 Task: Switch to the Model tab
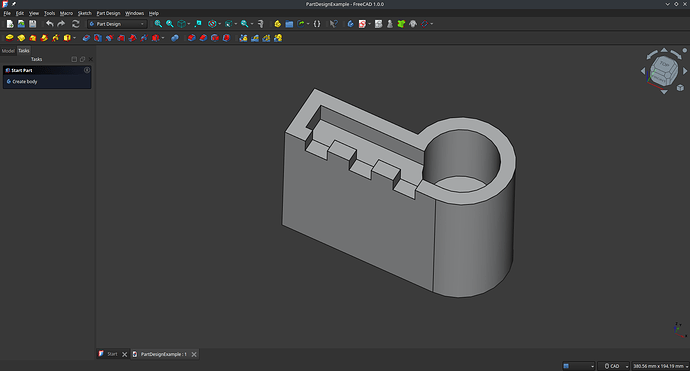(x=8, y=51)
